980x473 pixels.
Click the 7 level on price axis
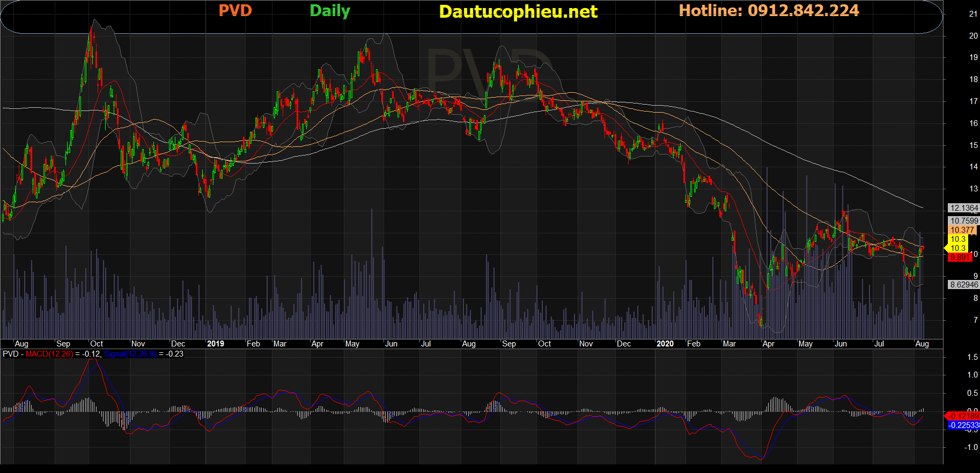coord(975,320)
